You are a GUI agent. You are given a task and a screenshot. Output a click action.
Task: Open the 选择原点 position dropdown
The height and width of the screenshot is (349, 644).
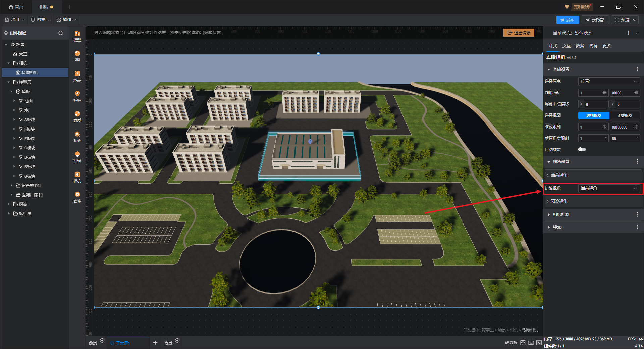tap(609, 81)
